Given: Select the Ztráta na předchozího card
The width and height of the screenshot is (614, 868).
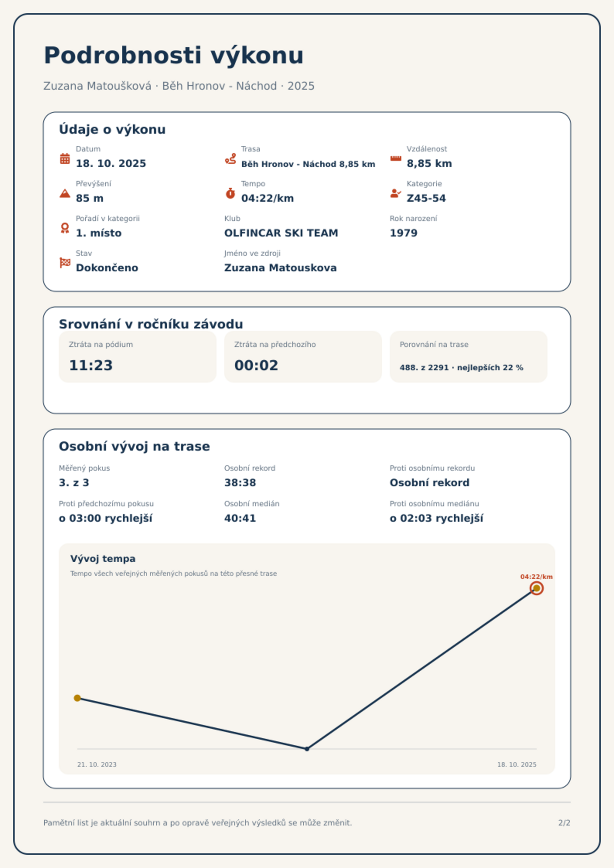Looking at the screenshot, I should [x=303, y=356].
